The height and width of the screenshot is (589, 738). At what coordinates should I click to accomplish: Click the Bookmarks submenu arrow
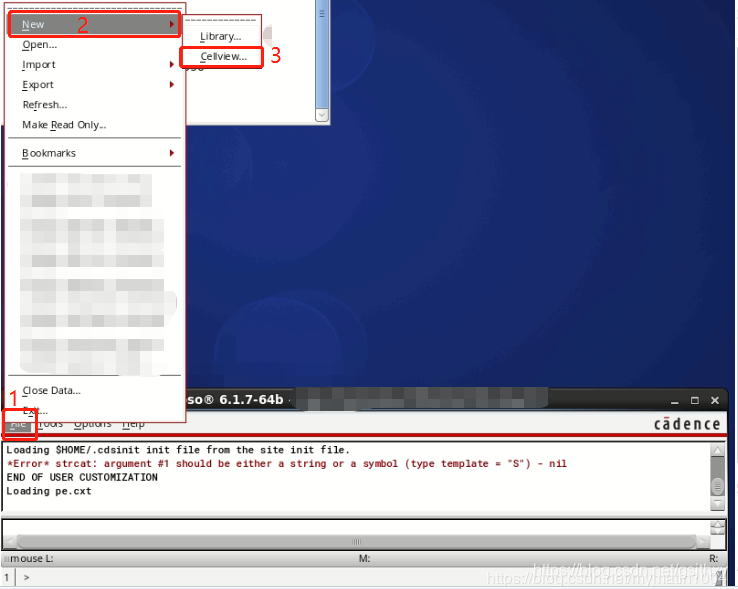pos(172,153)
